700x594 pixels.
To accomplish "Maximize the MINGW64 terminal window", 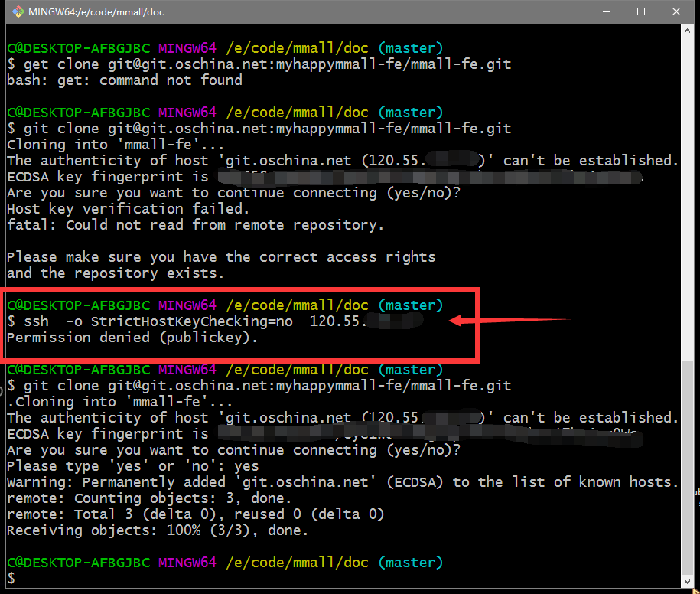I will 641,12.
